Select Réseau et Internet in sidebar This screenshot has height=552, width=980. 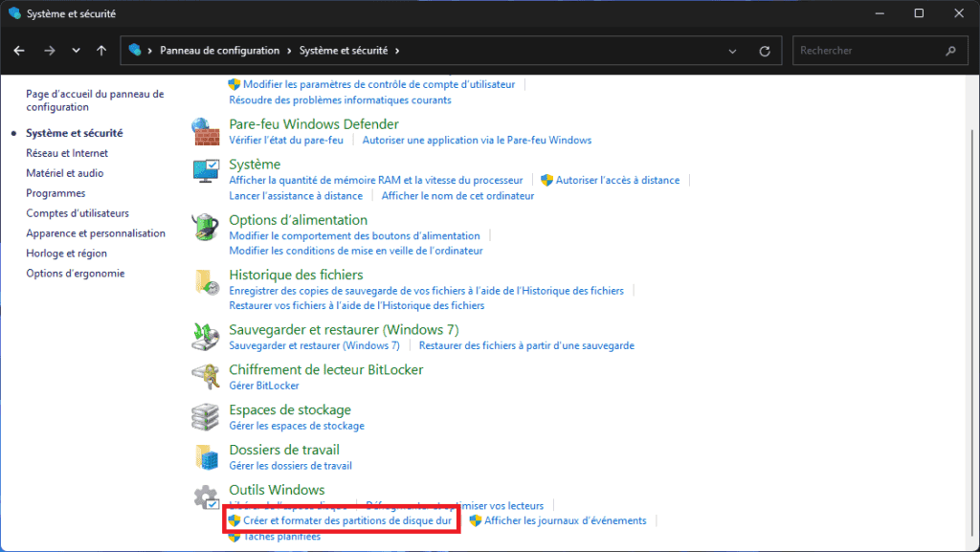(67, 153)
